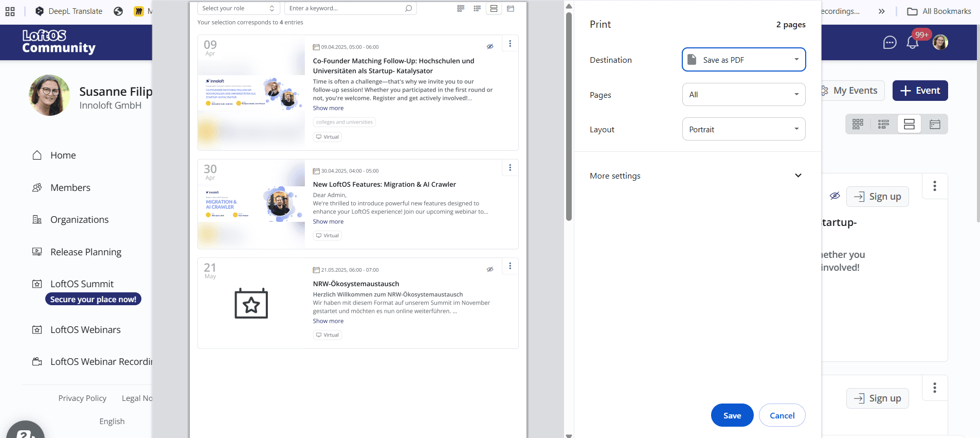Cancel the print dialog
980x438 pixels.
tap(782, 415)
